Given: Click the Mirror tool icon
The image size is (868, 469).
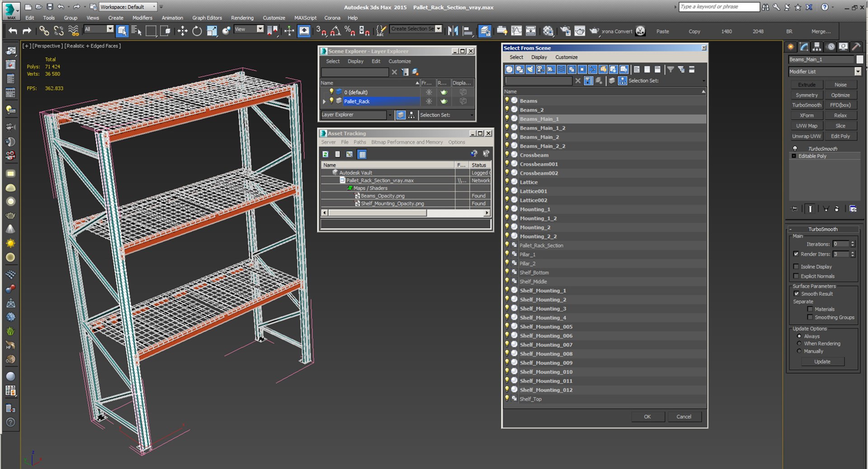Looking at the screenshot, I should (453, 31).
